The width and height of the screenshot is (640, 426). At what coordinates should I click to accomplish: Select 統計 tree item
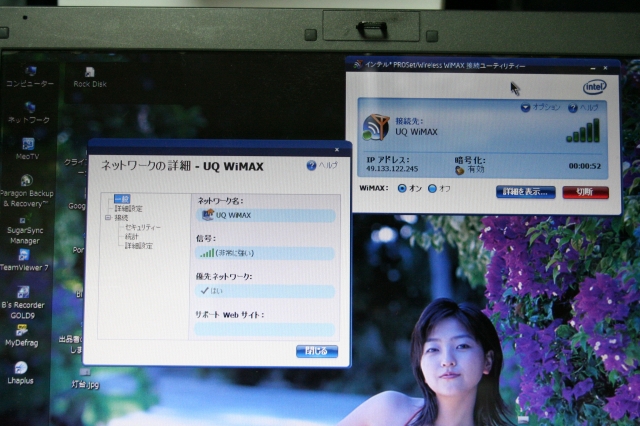pyautogui.click(x=131, y=237)
